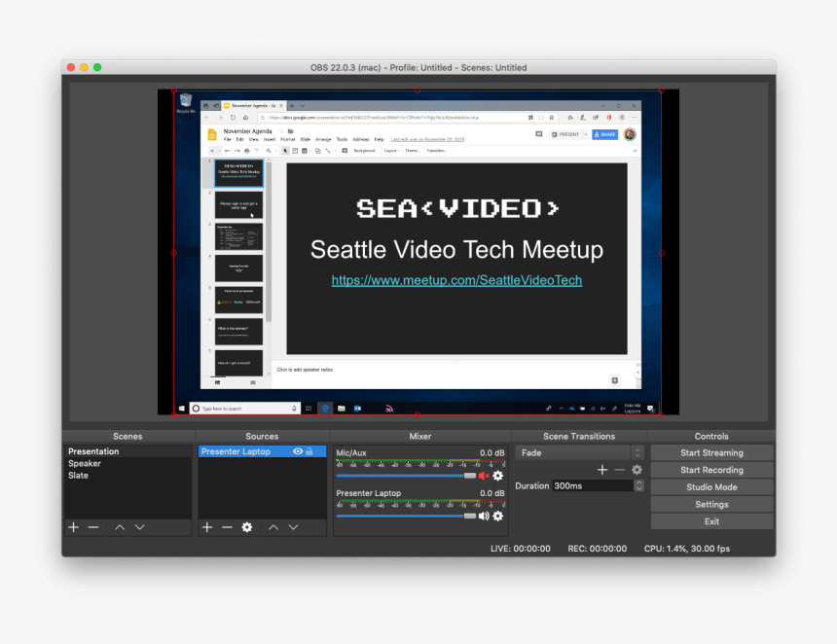Open Mic/Aux advanced settings gear
The width and height of the screenshot is (837, 644).
pyautogui.click(x=496, y=476)
